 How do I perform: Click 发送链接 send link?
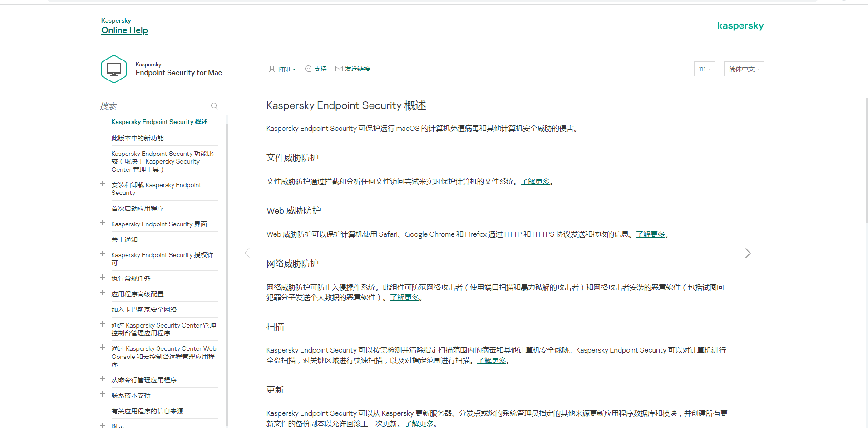click(x=357, y=69)
